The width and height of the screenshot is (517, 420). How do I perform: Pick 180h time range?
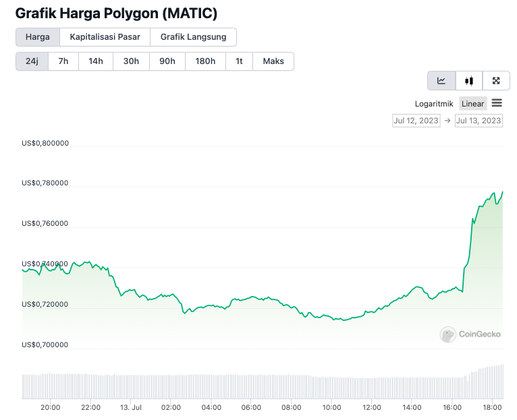click(x=205, y=61)
